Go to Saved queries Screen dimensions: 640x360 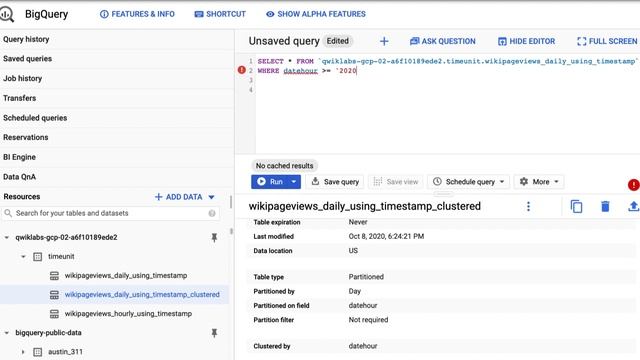tap(27, 59)
